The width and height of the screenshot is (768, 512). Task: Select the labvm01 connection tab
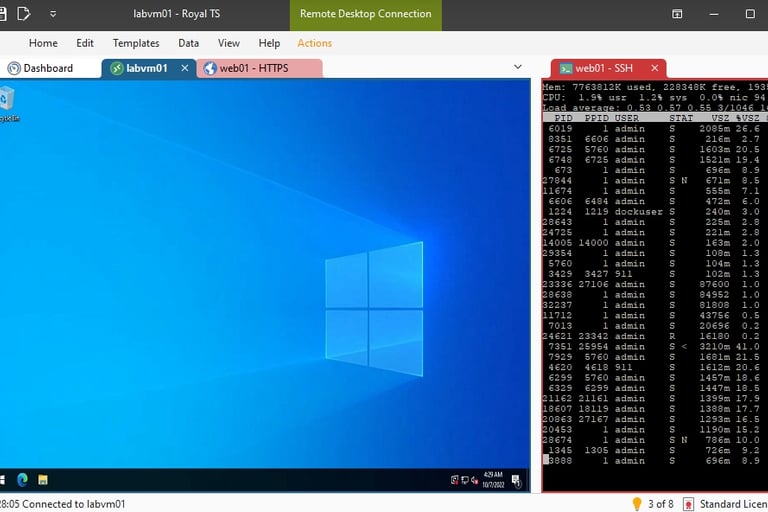click(146, 68)
